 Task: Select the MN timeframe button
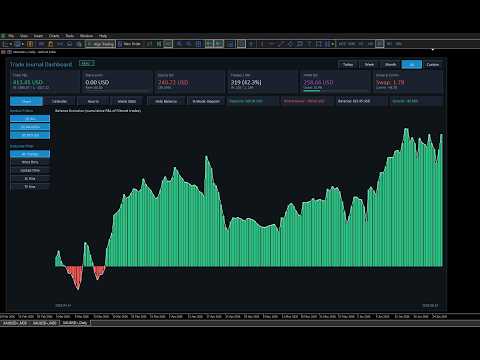pyautogui.click(x=399, y=44)
